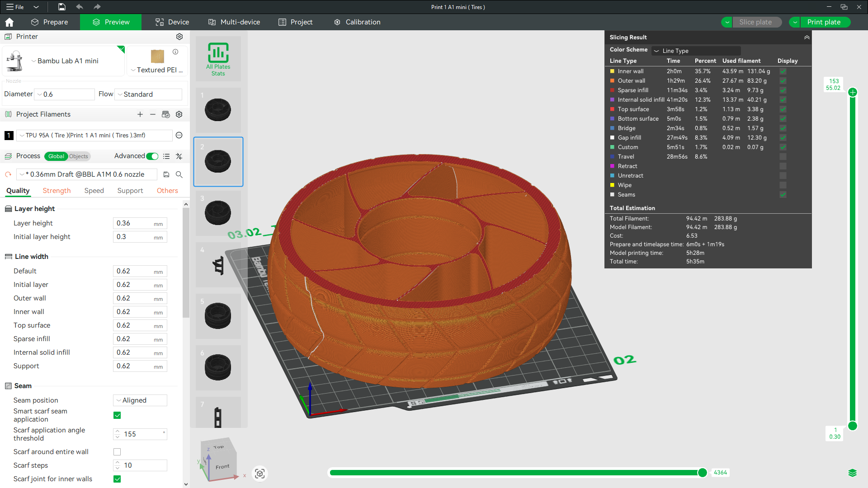Viewport: 868px width, 488px height.
Task: Toggle display of Sparse infill lines
Action: pyautogui.click(x=783, y=90)
